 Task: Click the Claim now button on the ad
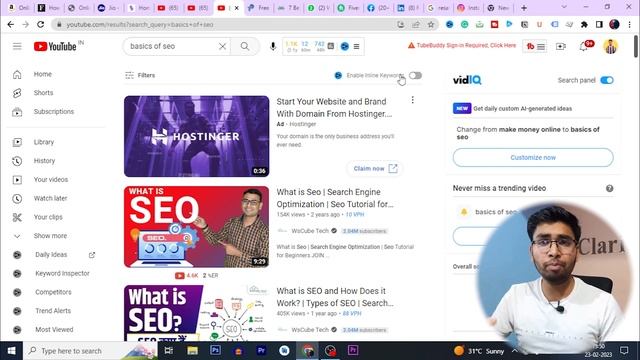click(x=375, y=169)
